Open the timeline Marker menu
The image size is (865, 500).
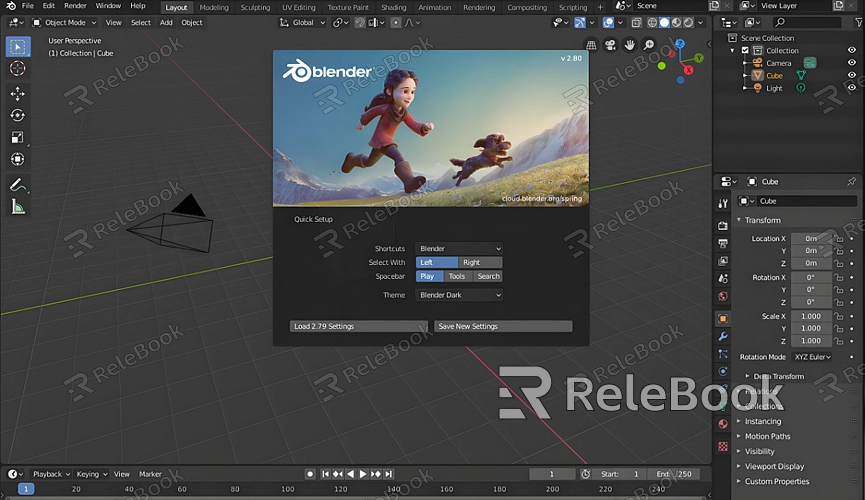(150, 474)
